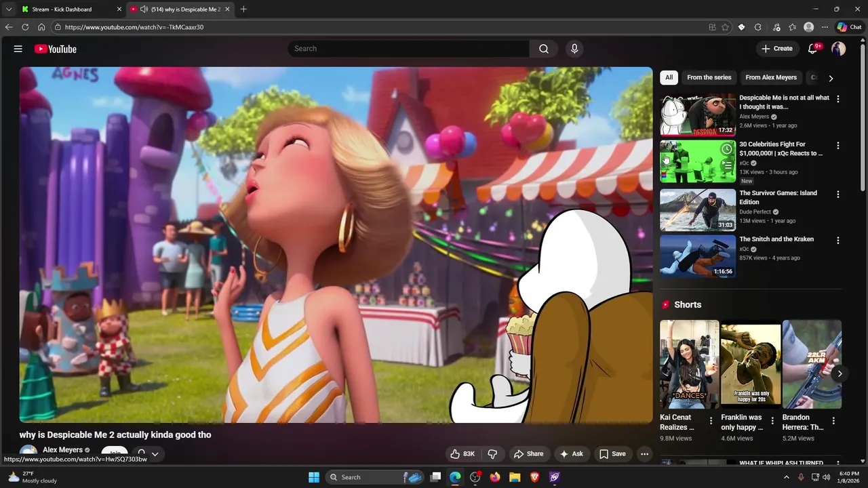Dislike this video
This screenshot has height=488, width=868.
point(493,454)
